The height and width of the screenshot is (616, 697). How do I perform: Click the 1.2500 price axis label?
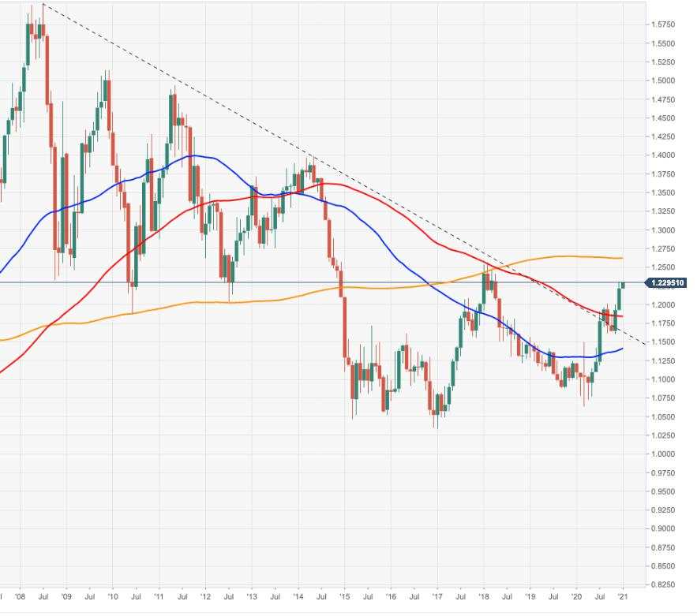663,267
